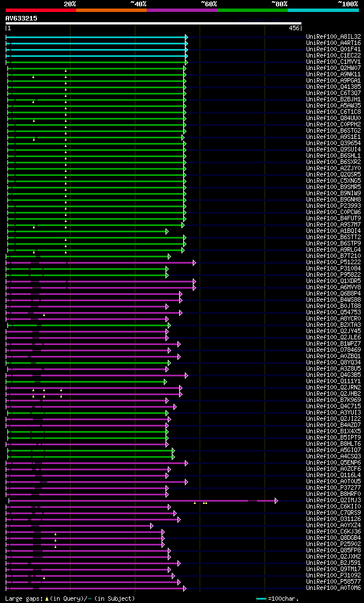Click the UniRef100_B2XTA3 label

333,325
